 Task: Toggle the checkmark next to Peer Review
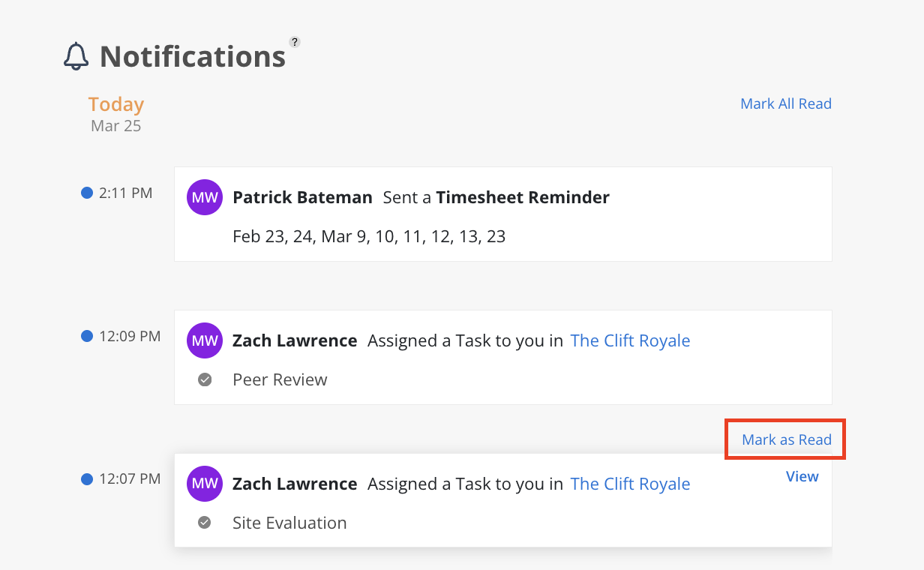pyautogui.click(x=205, y=379)
